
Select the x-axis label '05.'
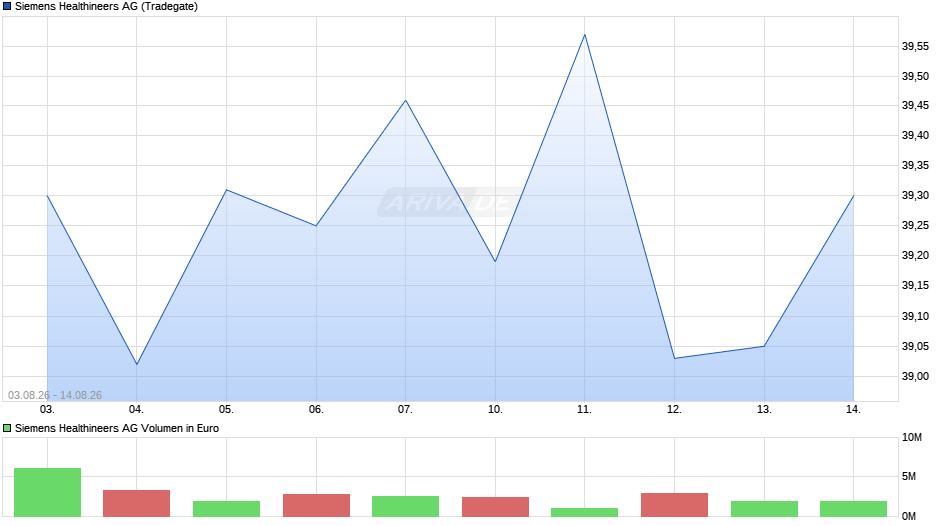(226, 410)
